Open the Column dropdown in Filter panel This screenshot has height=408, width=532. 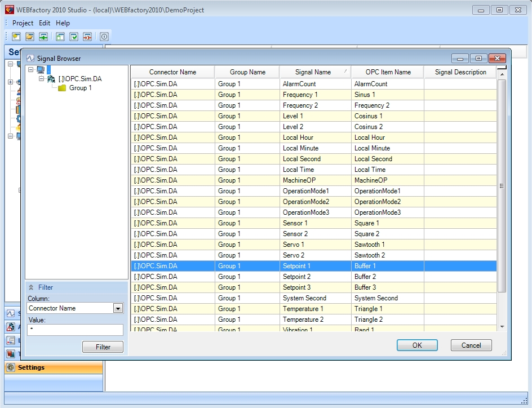[118, 308]
